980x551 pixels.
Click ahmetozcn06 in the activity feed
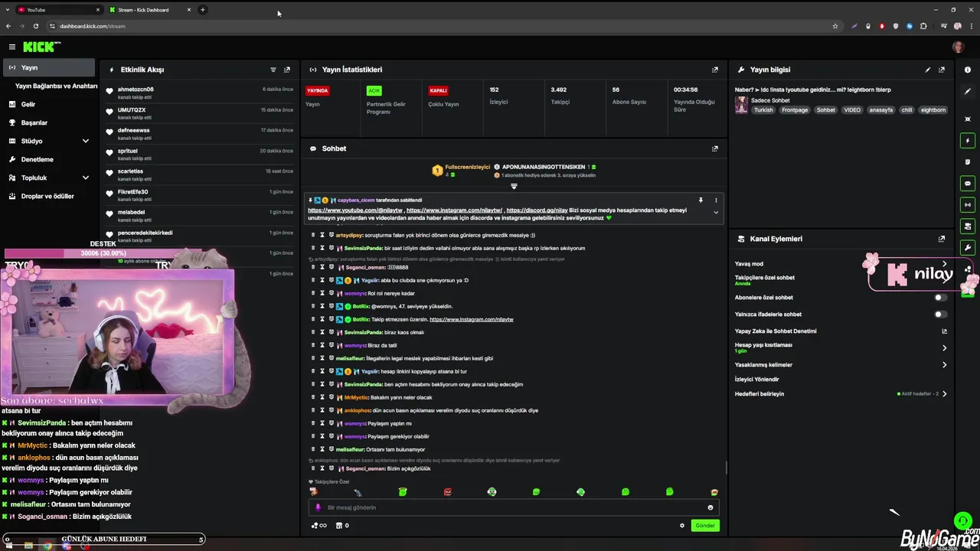point(136,90)
